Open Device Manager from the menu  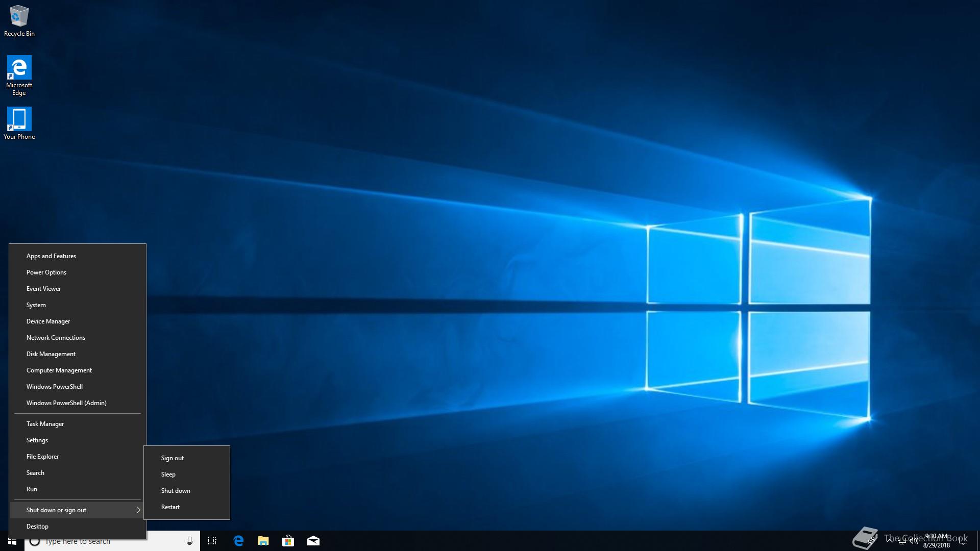[x=78, y=321]
